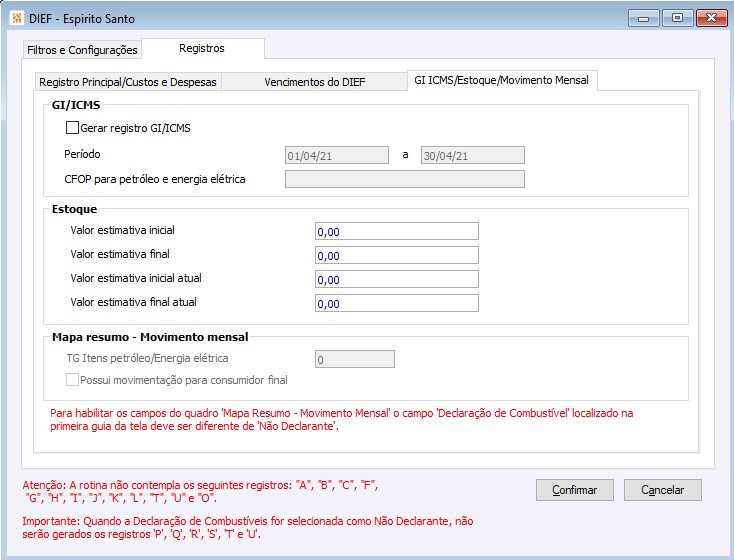Click the red Importante warning text

[x=248, y=527]
